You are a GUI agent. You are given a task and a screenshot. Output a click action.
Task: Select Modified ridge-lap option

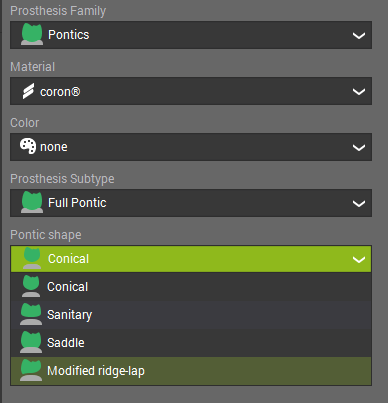tap(191, 371)
